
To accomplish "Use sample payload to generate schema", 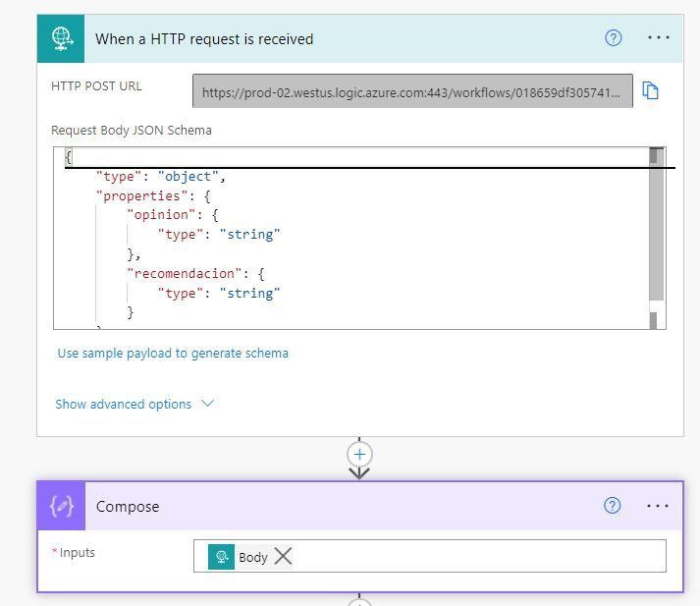I will (173, 354).
